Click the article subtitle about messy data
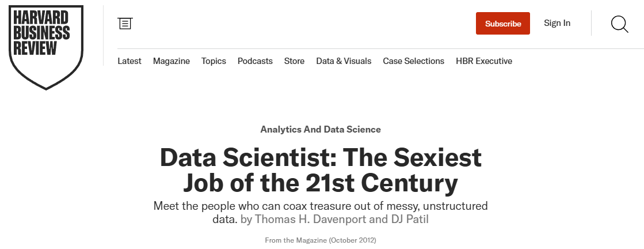This screenshot has width=644, height=249. [321, 206]
